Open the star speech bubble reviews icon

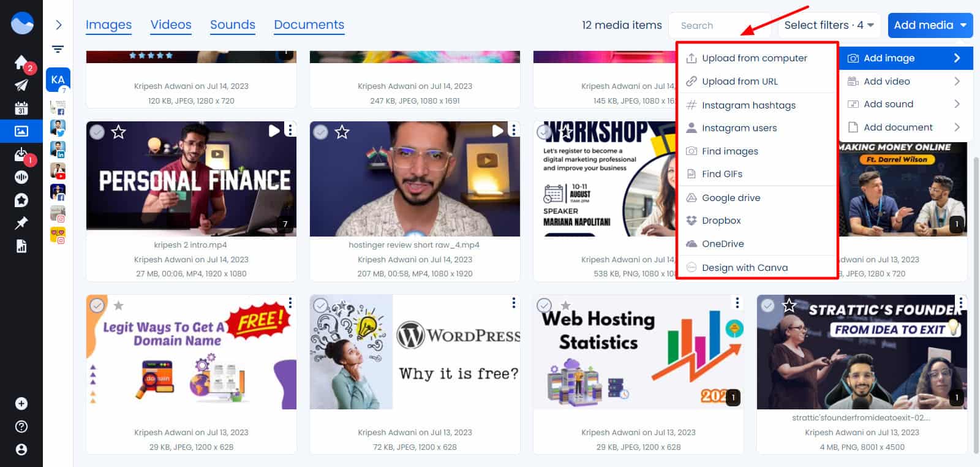[21, 200]
